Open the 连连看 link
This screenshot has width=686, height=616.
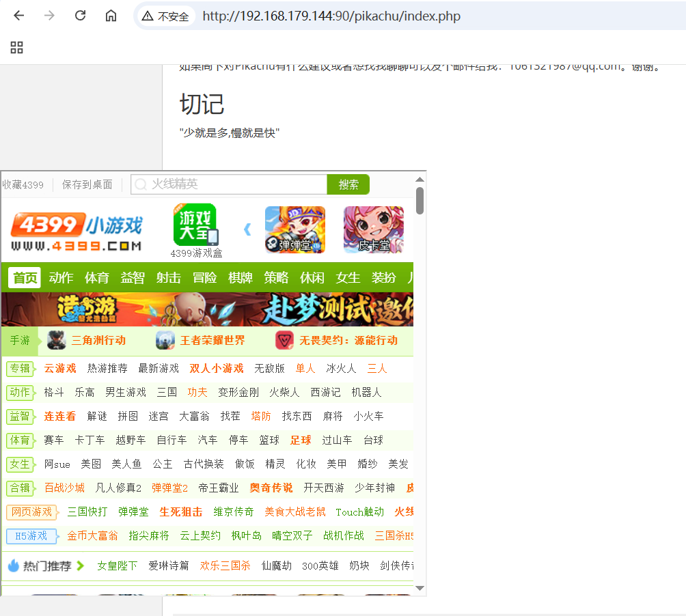tap(60, 416)
